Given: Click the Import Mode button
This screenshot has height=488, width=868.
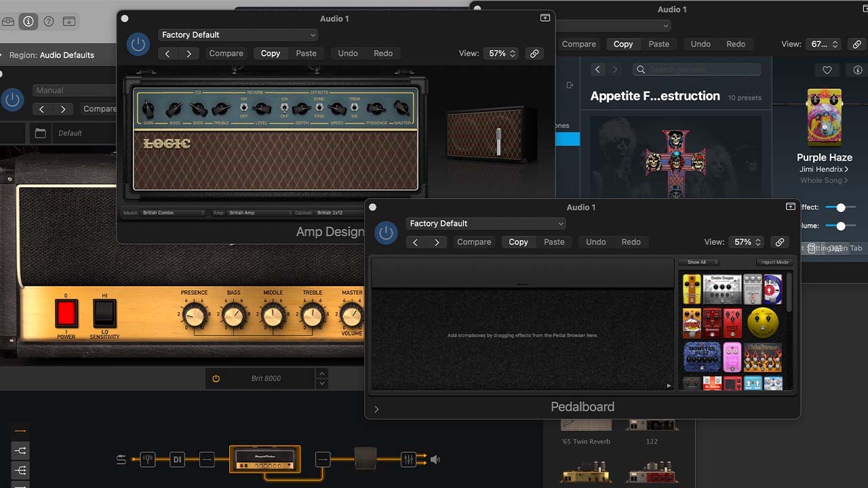Looking at the screenshot, I should point(774,262).
